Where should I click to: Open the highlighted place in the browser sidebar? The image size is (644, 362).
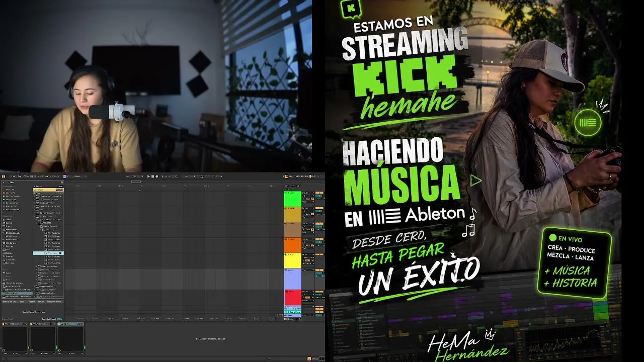[x=17, y=293]
